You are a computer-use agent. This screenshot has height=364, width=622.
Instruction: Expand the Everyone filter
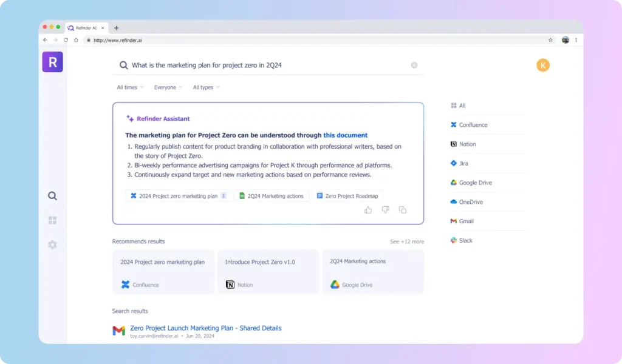pos(168,87)
